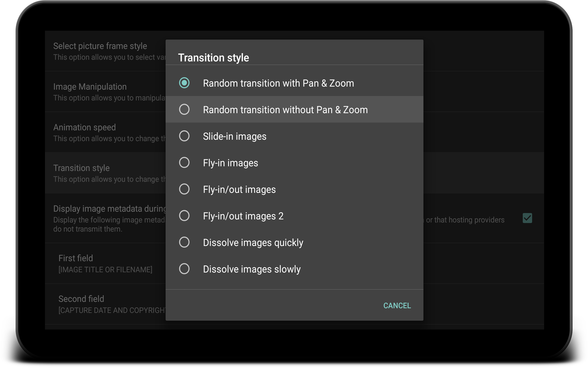The image size is (588, 368).
Task: Toggle the image metadata display checkbox
Action: 527,218
